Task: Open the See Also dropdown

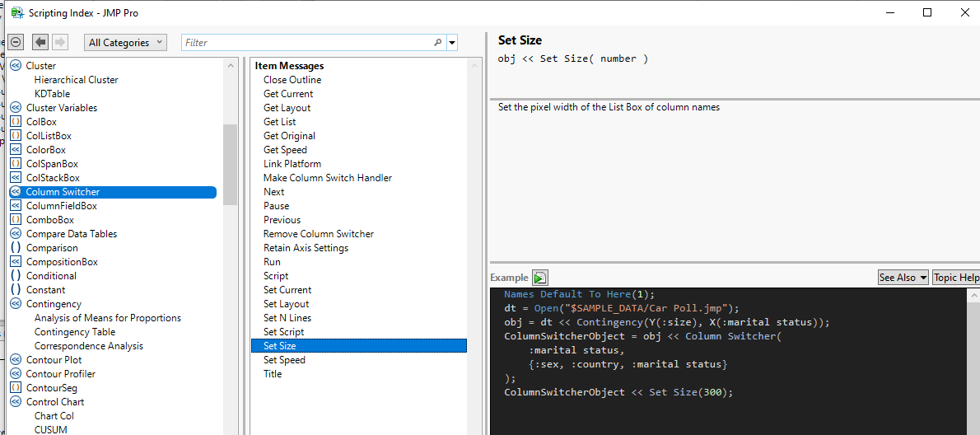Action: point(903,278)
